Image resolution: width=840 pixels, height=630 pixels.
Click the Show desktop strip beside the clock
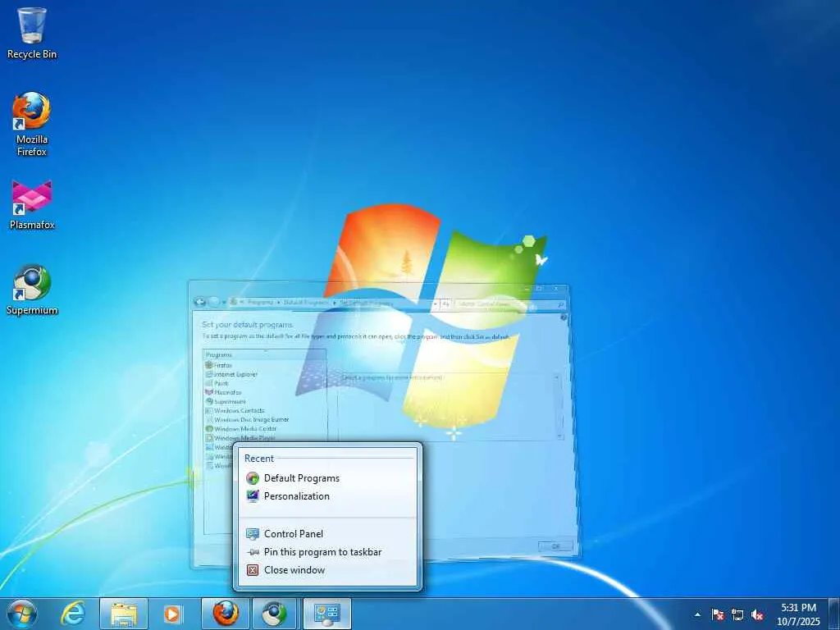click(834, 614)
